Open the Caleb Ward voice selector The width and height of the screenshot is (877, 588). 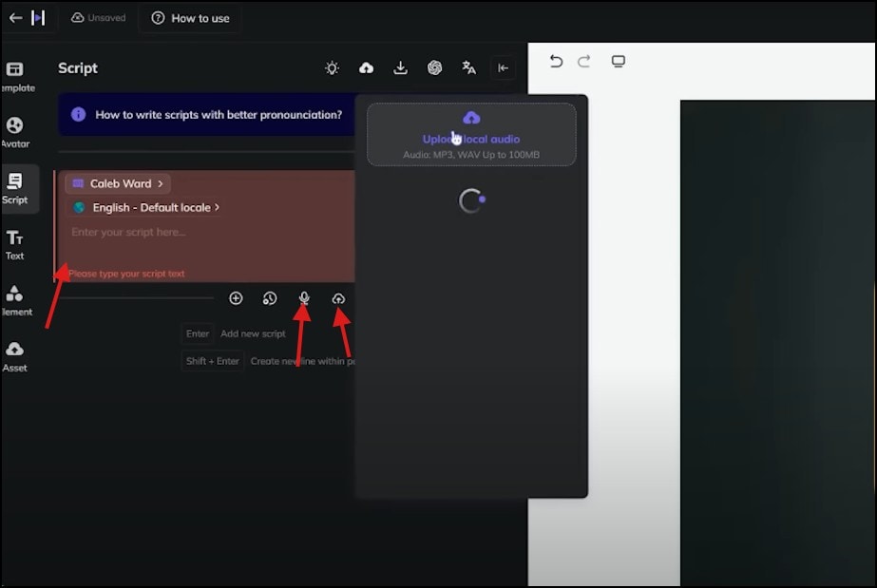pyautogui.click(x=117, y=182)
